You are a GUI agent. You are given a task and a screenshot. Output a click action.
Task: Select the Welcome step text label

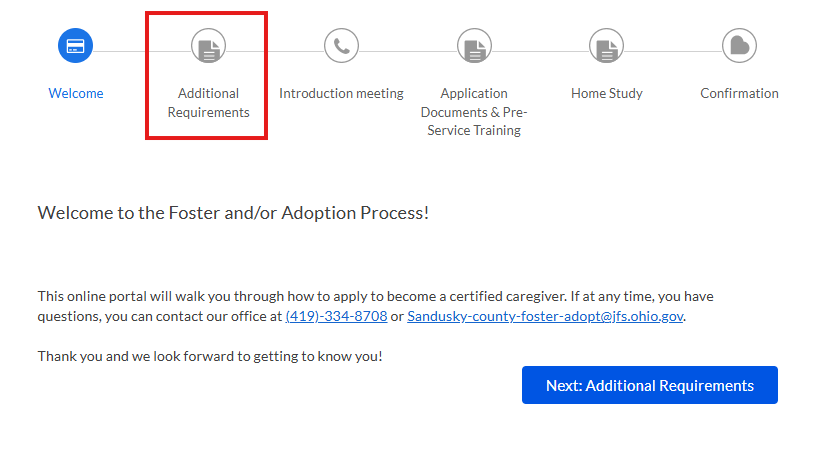click(76, 93)
